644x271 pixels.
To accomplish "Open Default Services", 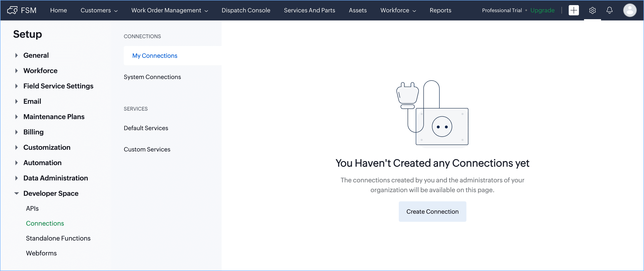I will click(x=146, y=128).
